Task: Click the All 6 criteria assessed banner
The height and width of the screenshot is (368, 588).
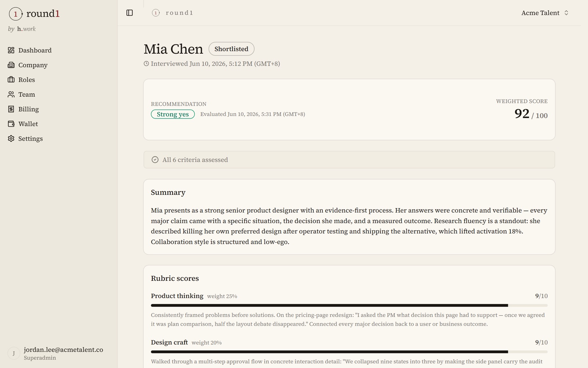Action: point(349,160)
